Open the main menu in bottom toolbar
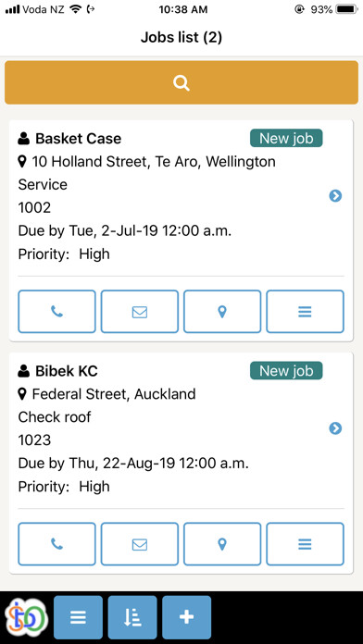 pos(78,617)
